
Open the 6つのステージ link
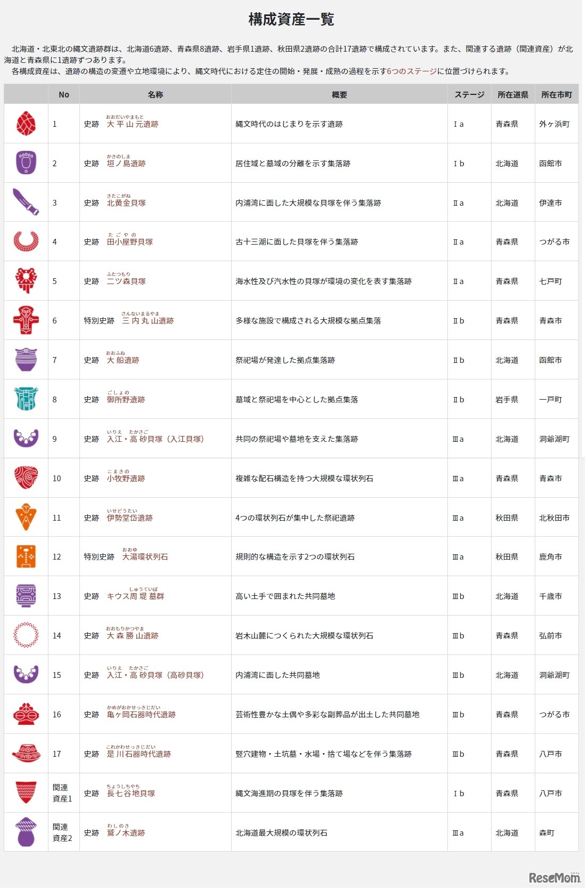point(412,71)
